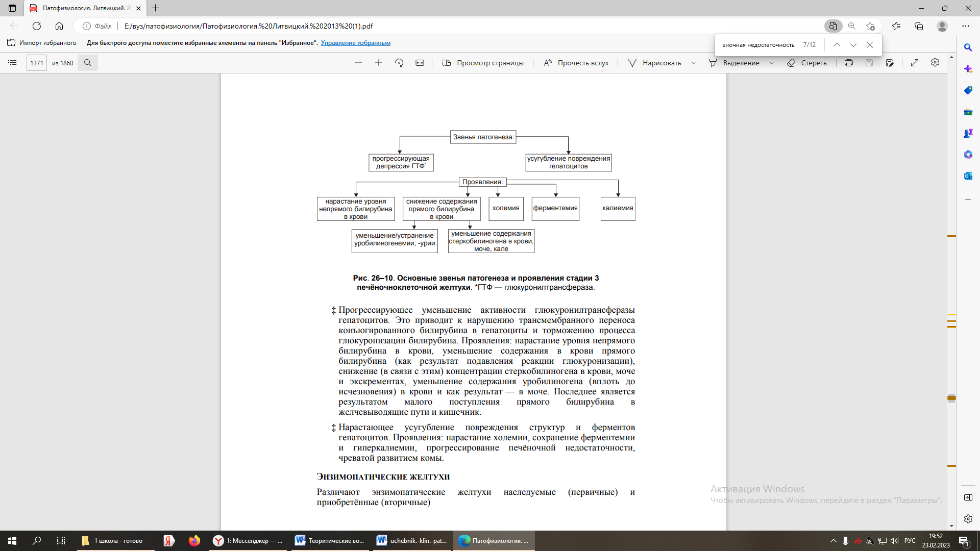The image size is (980, 551).
Task: Add this page to favorites
Action: [x=871, y=26]
